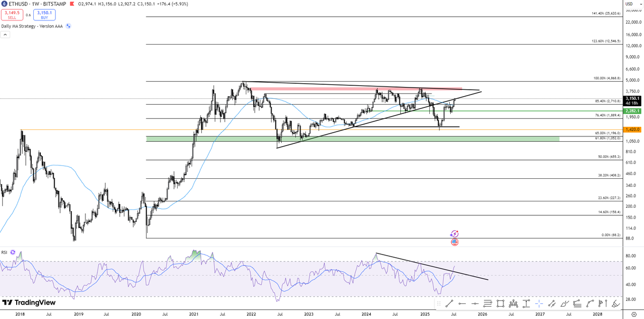Select the Trend Line drawing tool

pos(451,305)
